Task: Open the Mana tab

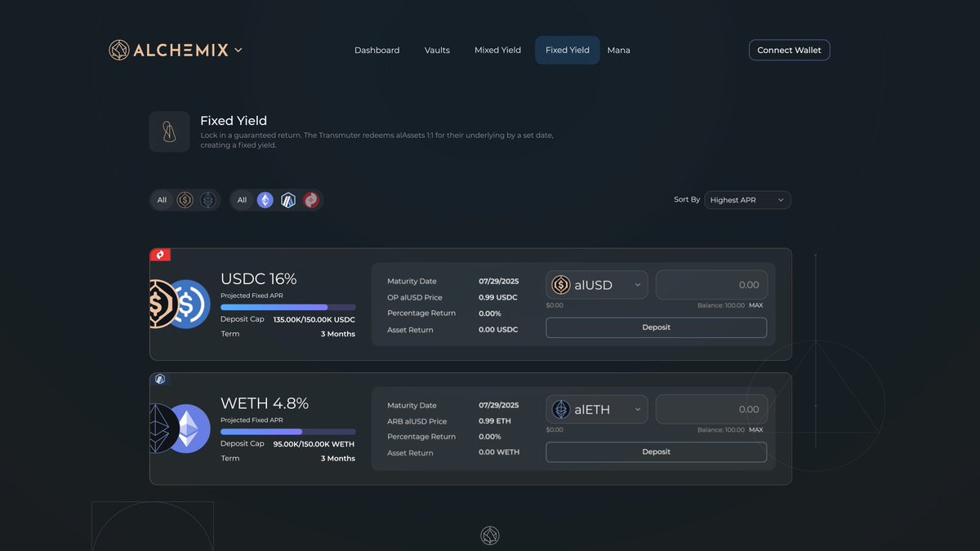Action: pos(618,51)
